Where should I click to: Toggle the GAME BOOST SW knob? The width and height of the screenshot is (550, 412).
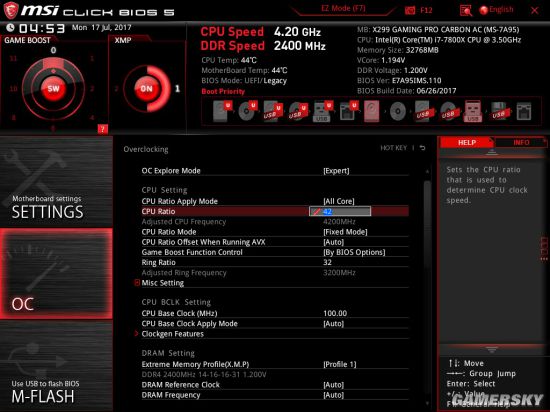coord(53,88)
